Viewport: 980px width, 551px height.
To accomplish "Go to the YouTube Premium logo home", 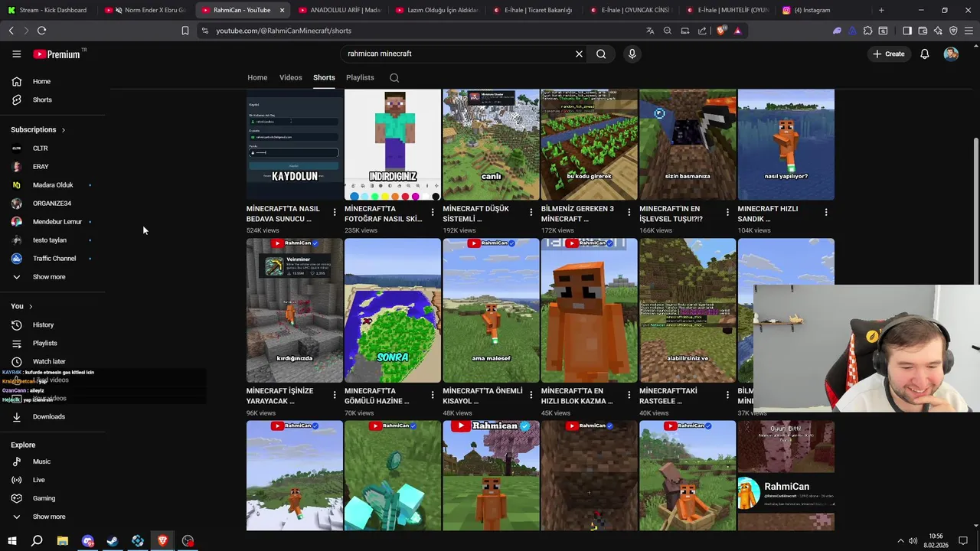I will pos(57,54).
